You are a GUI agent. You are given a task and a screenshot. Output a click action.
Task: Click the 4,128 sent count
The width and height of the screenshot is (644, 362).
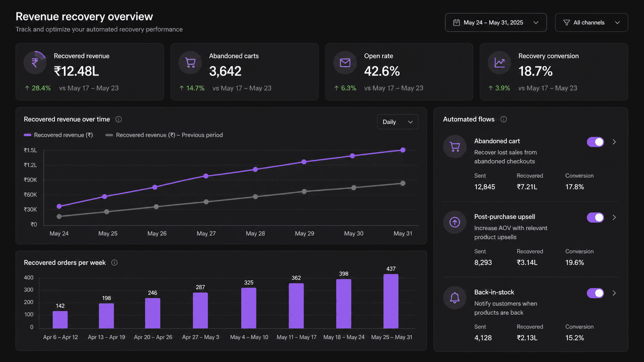pos(483,338)
